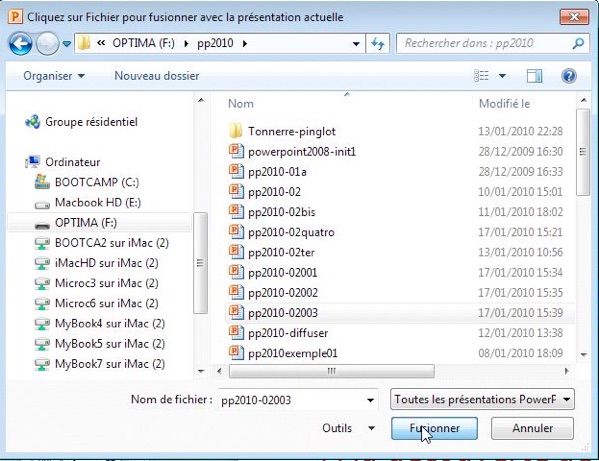Viewport: 599px width, 461px height.
Task: Select file pp2010-02003 in list
Action: (399, 313)
